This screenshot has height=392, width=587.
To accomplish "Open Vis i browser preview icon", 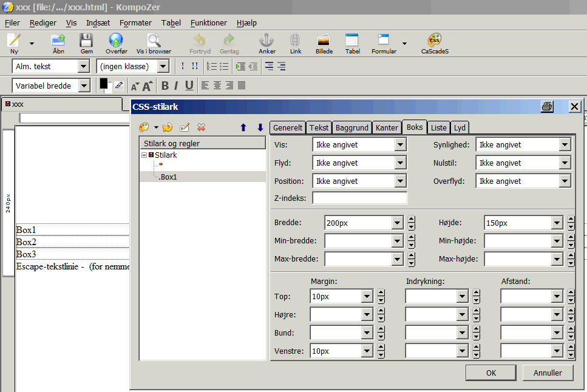I will pyautogui.click(x=154, y=41).
